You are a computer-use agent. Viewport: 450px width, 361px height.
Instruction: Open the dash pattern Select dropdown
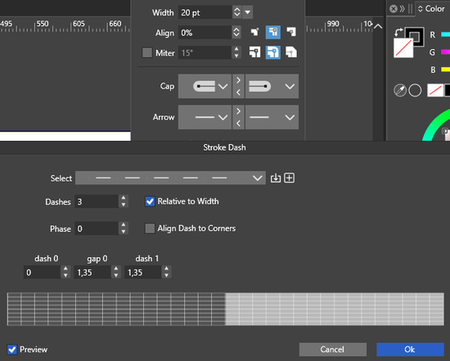(170, 178)
